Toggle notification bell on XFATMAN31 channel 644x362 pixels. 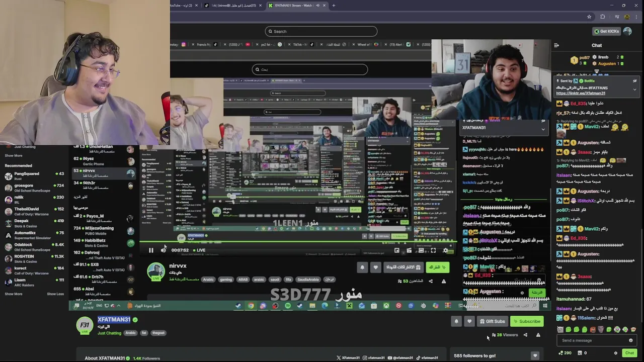pos(456,321)
